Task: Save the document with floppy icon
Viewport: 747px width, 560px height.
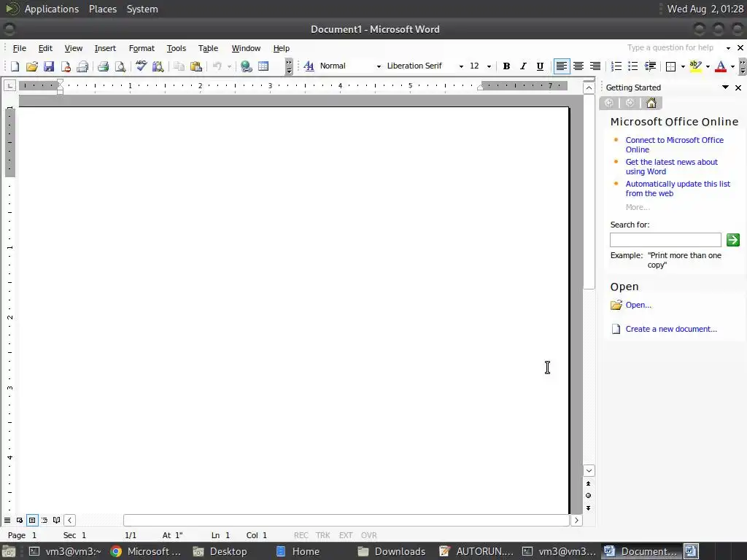Action: [x=49, y=66]
